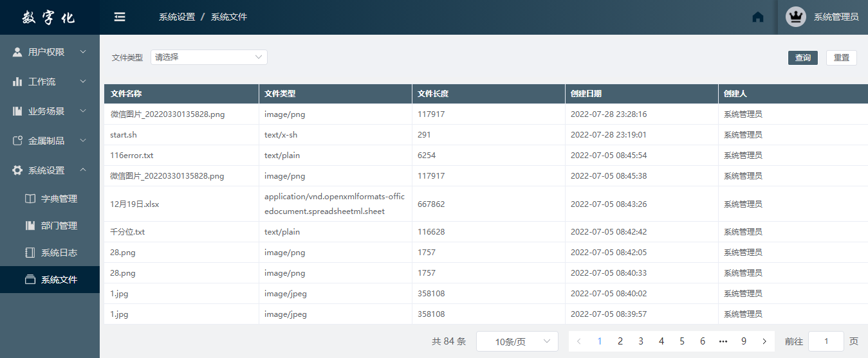This screenshot has width=868, height=358.
Task: Click the 系统设置 gear icon
Action: click(17, 170)
